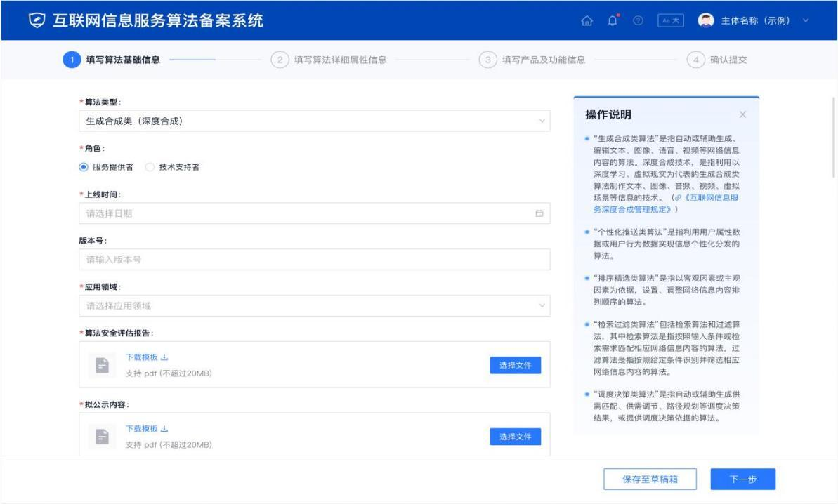Click the 版本号 input field
Viewport: 838px width, 504px height.
[x=314, y=260]
